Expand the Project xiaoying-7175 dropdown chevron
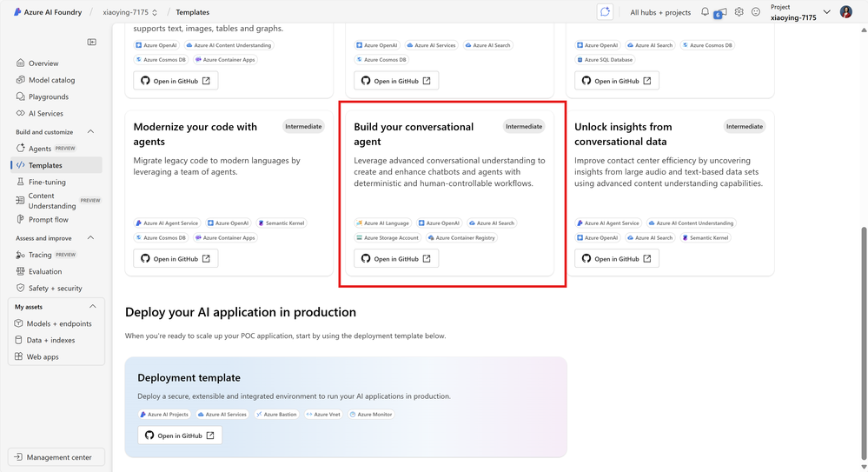 827,11
